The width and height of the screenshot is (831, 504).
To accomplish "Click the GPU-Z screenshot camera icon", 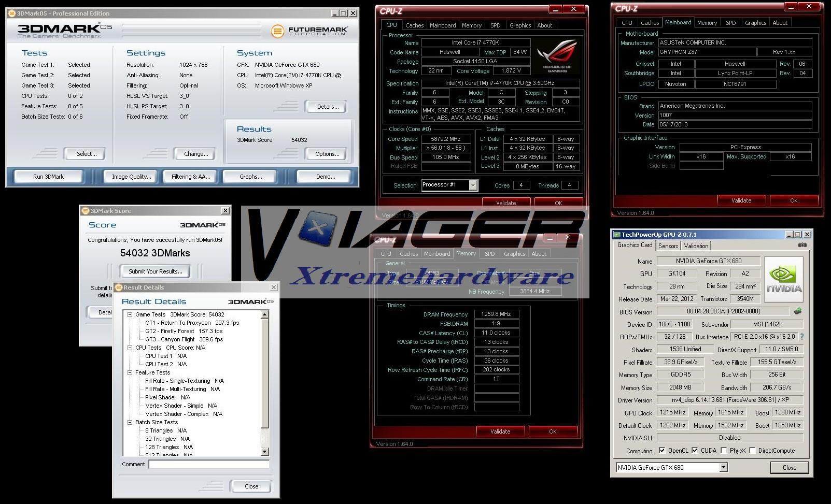I will coord(802,245).
